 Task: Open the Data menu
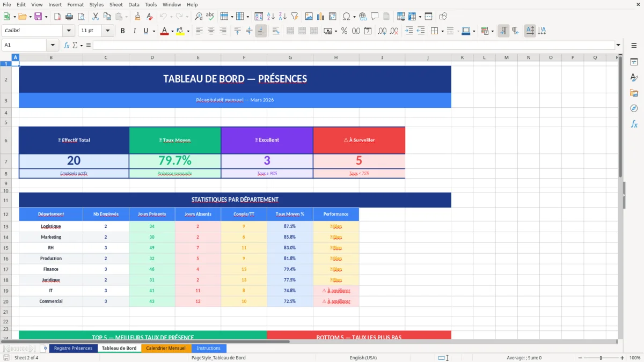[x=134, y=4]
